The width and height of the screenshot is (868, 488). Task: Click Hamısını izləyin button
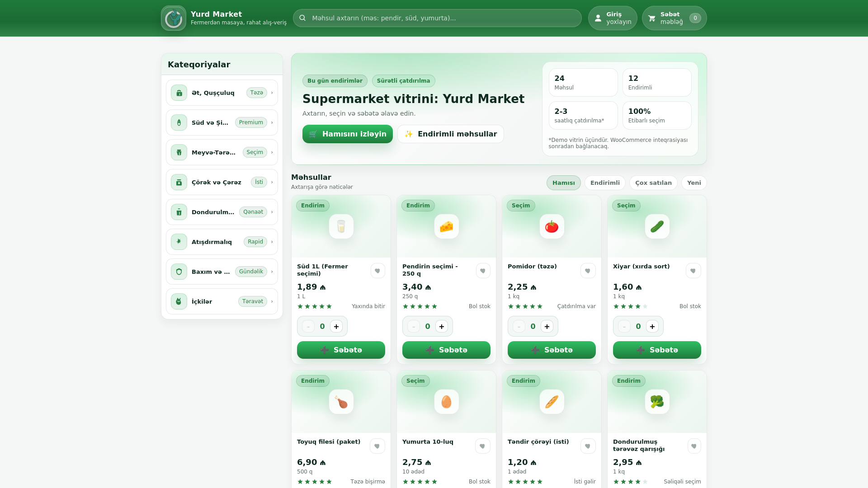(x=348, y=134)
